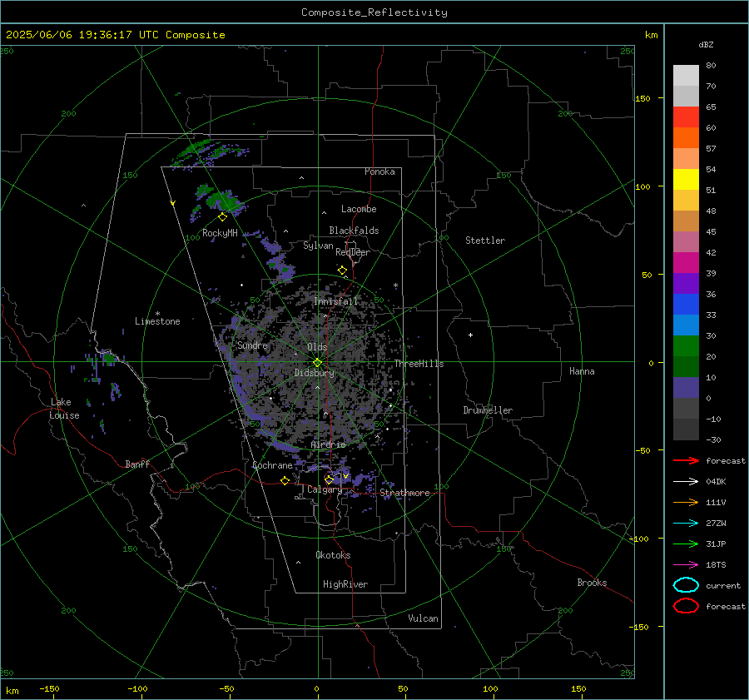
Task: Click the Brooks city label
Action: 592,583
